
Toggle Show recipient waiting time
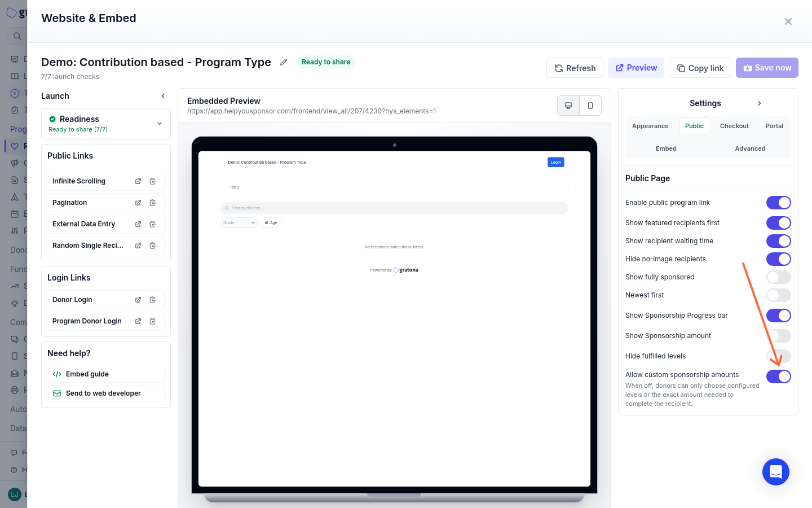[779, 241]
